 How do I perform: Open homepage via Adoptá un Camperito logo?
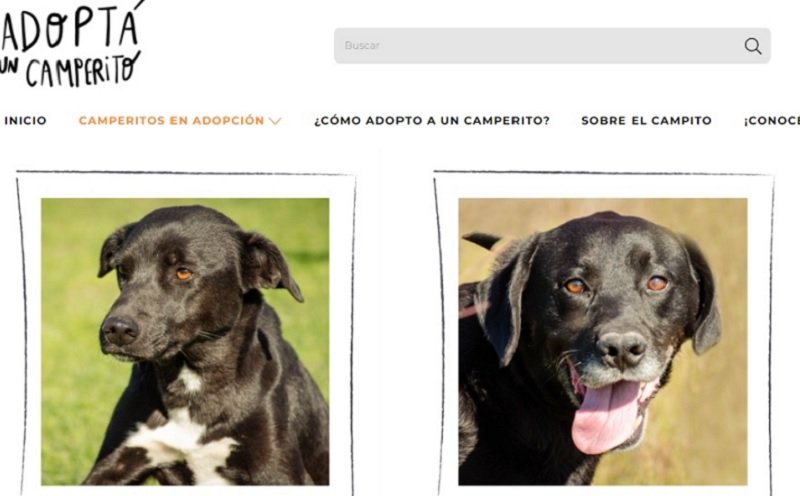tap(71, 44)
